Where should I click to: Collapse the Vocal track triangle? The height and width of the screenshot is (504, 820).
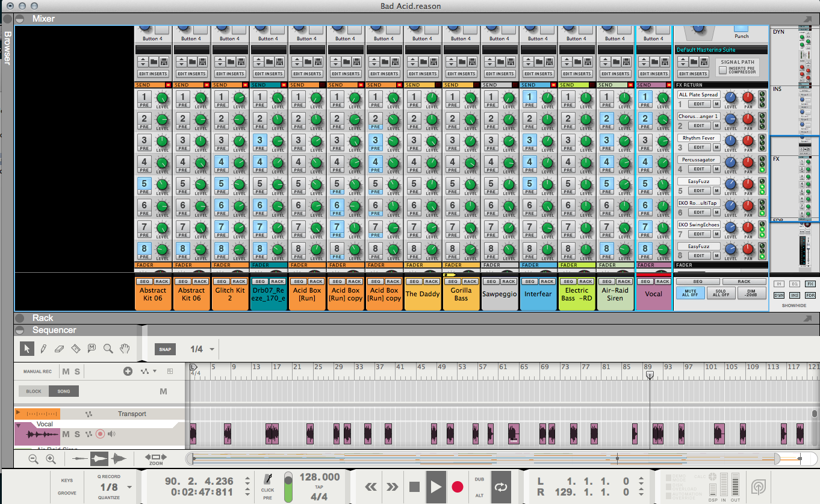tap(19, 425)
